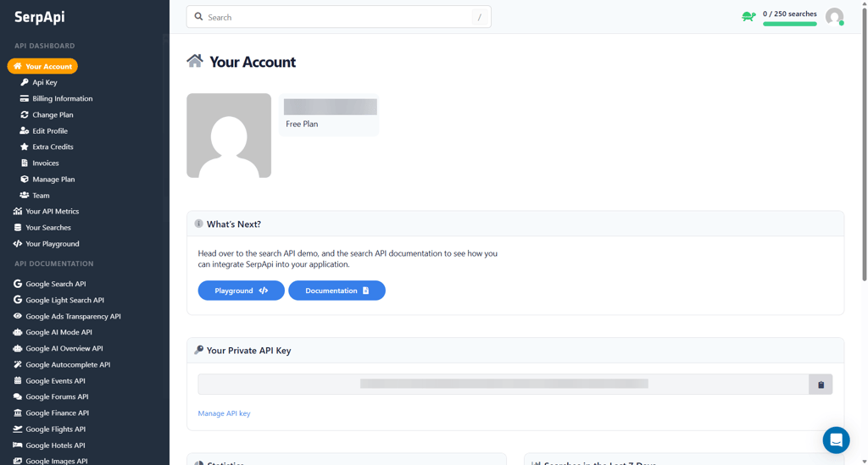Open Google AI Overview API docs
The image size is (868, 465).
tap(64, 348)
